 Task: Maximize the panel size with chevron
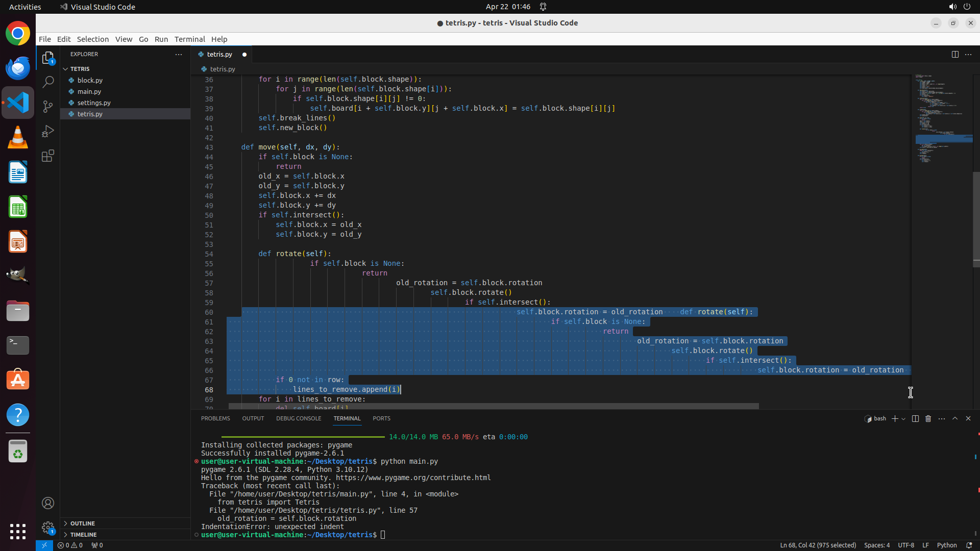(955, 418)
